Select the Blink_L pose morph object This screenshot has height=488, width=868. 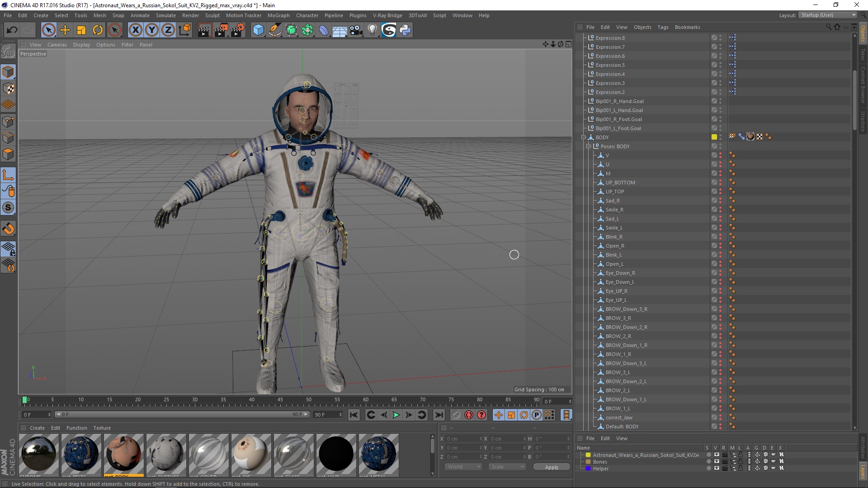[x=613, y=255]
